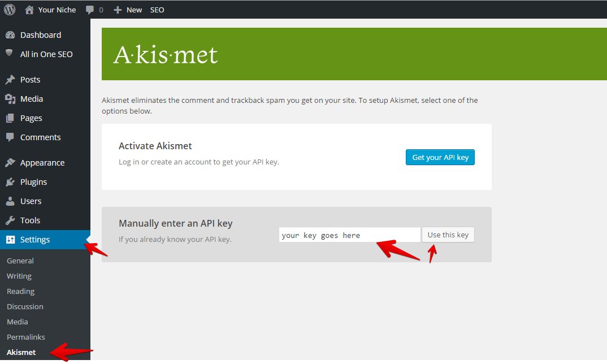Click the Manually enter an API key heading
This screenshot has height=364, width=607.
tap(175, 223)
